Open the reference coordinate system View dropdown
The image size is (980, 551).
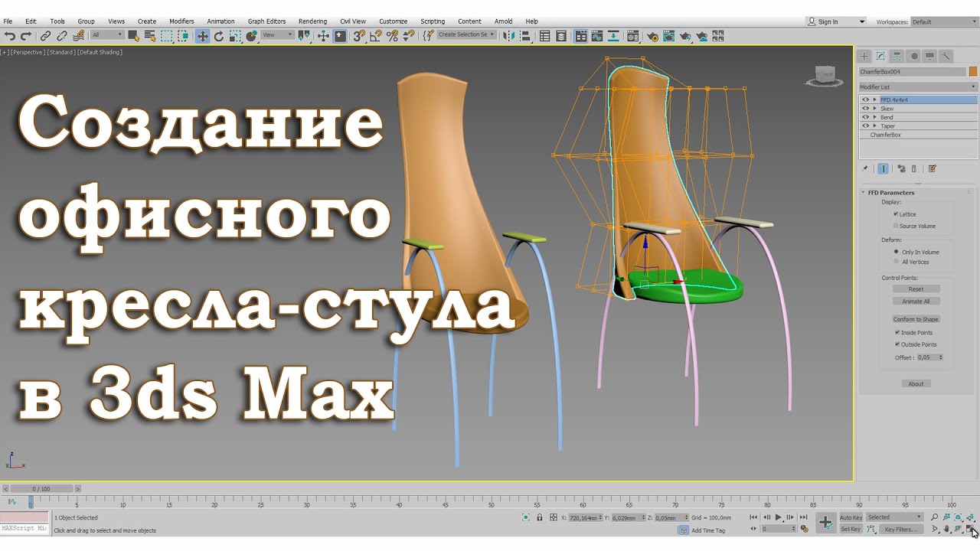[277, 35]
